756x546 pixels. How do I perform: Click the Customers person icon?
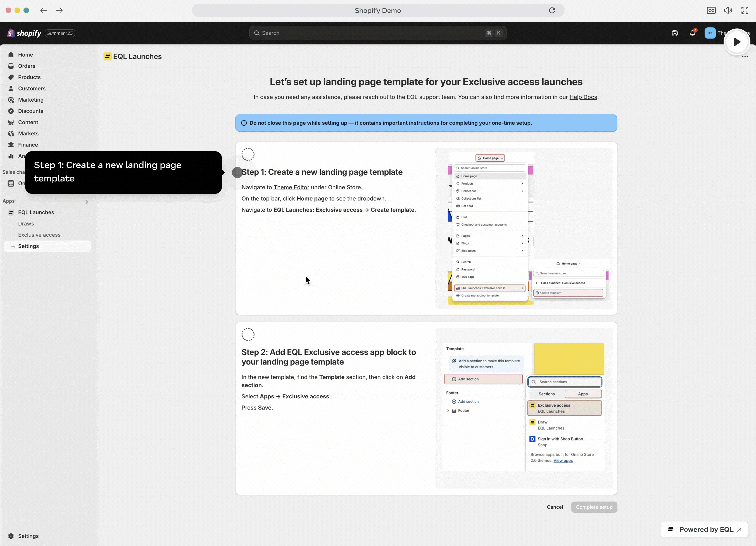pyautogui.click(x=11, y=88)
